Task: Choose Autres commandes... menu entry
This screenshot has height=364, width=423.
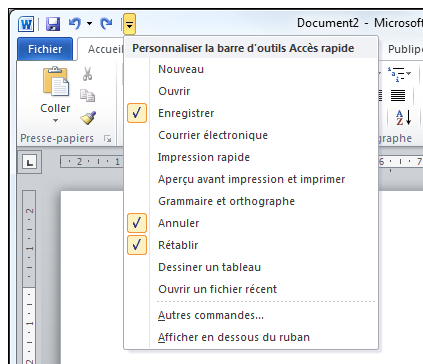Action: click(x=251, y=315)
